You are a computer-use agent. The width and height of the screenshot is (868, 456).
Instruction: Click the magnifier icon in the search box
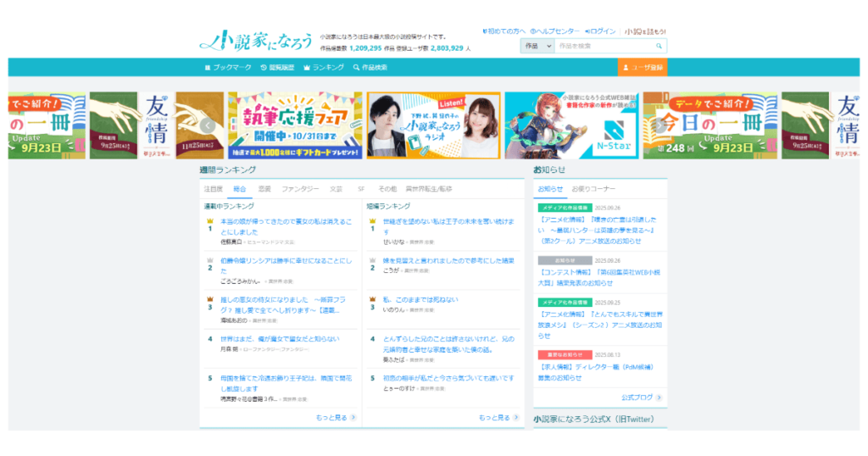659,46
